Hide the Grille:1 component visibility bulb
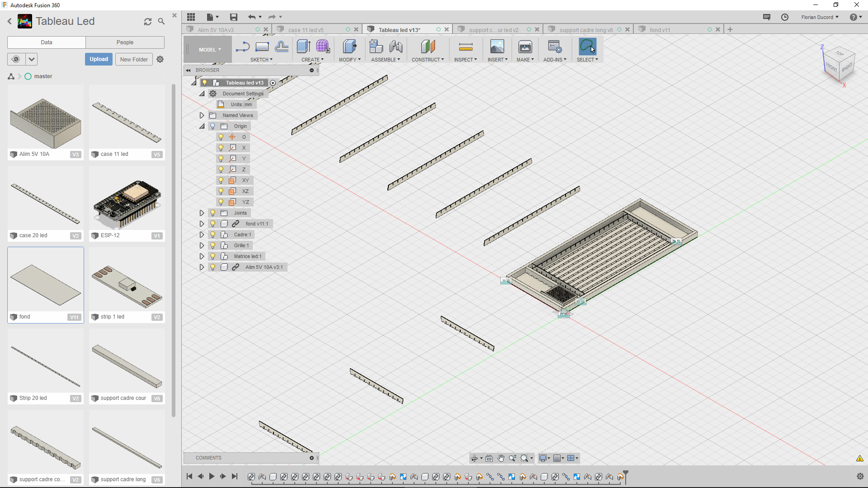Viewport: 868px width, 488px height. (212, 245)
